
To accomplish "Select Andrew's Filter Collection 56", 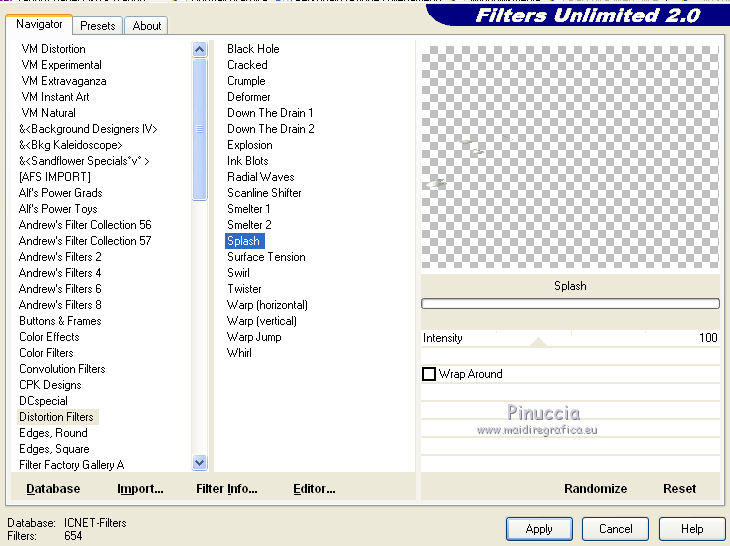I will [85, 225].
